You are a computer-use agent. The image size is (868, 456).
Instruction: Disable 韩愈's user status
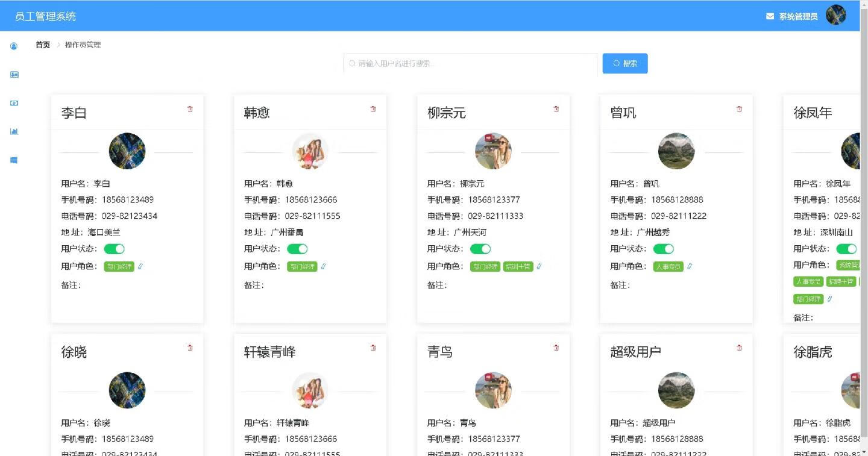(298, 249)
